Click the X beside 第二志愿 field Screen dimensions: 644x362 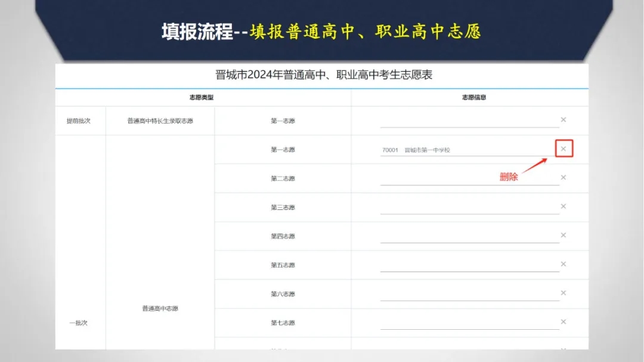(x=563, y=178)
